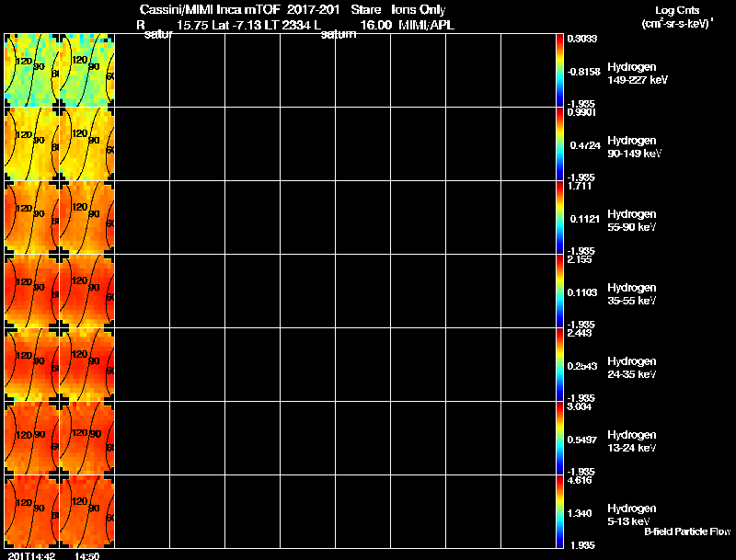Click the '0.1121' scale midpoint value
The width and height of the screenshot is (736, 560).
pyautogui.click(x=585, y=219)
